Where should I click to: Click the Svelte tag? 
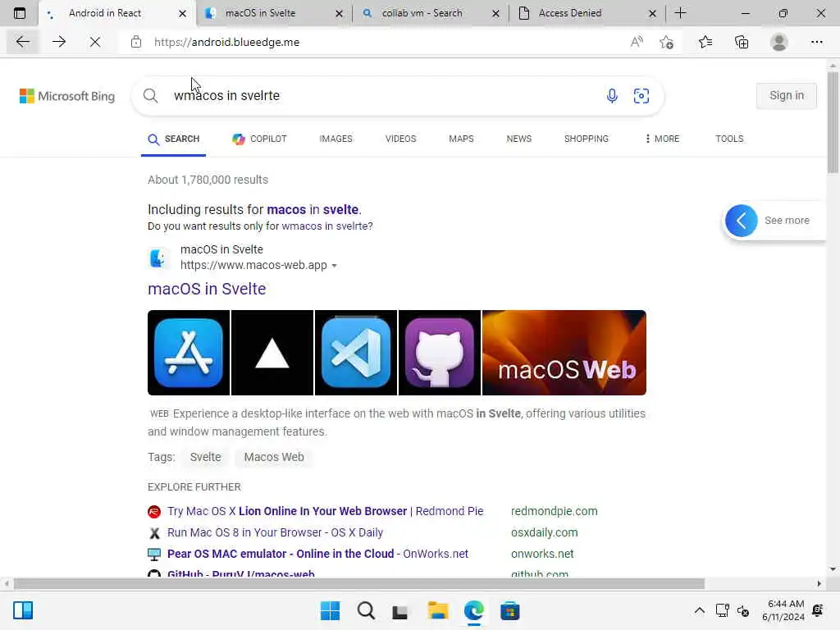[x=206, y=457]
